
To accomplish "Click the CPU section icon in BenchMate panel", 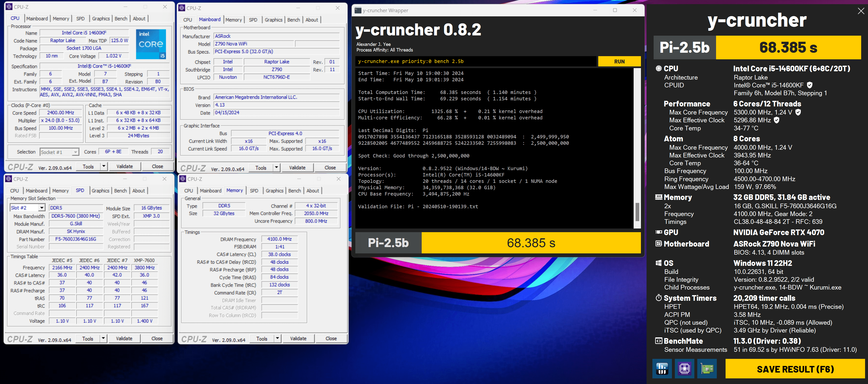I will pyautogui.click(x=658, y=68).
